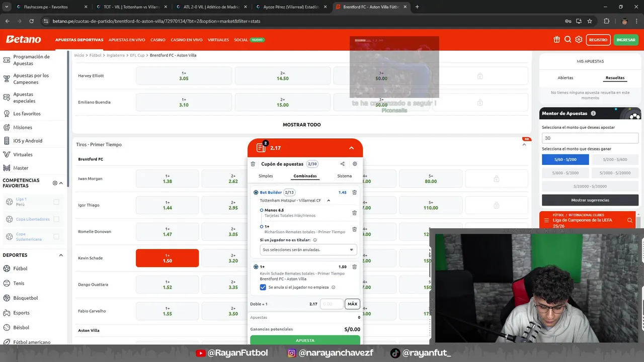Open Apuestas en Vivo menu
The width and height of the screenshot is (644, 362).
pos(127,40)
